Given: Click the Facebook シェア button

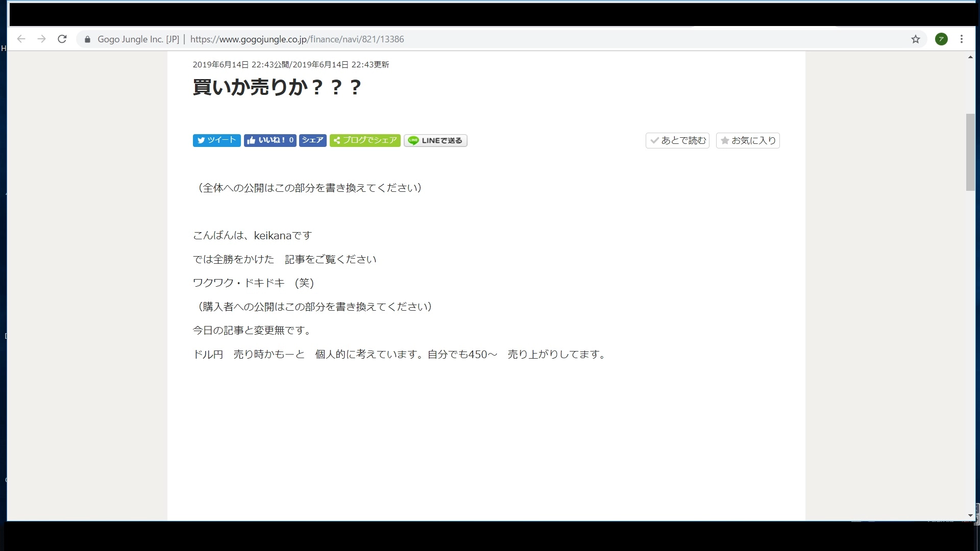Looking at the screenshot, I should click(312, 140).
